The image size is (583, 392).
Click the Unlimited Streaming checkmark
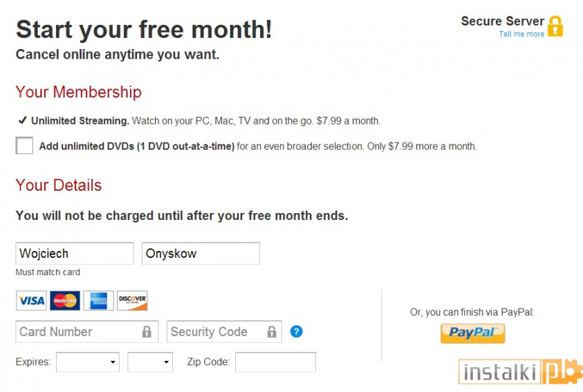(x=22, y=120)
